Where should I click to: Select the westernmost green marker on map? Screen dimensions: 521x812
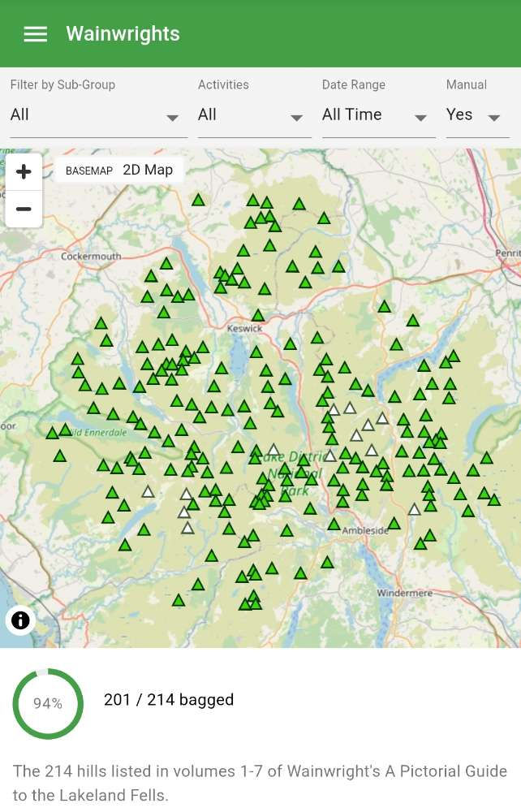pos(52,433)
